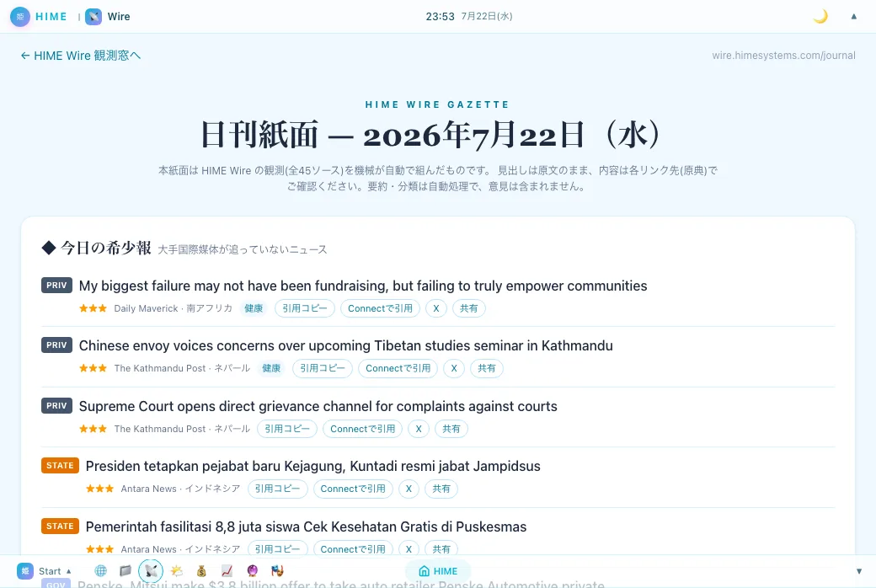This screenshot has height=588, width=876.
Task: Open headline about failing to empower communities
Action: (363, 286)
